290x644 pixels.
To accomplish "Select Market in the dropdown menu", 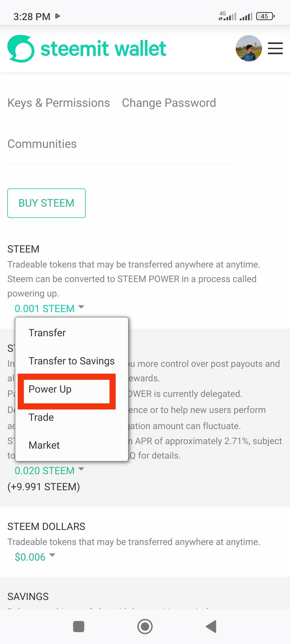I will [44, 445].
